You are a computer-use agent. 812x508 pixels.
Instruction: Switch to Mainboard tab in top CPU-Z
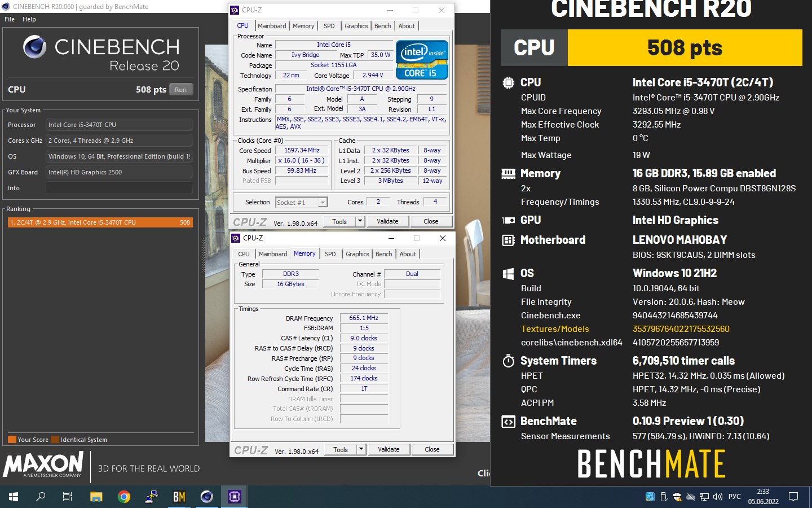272,26
